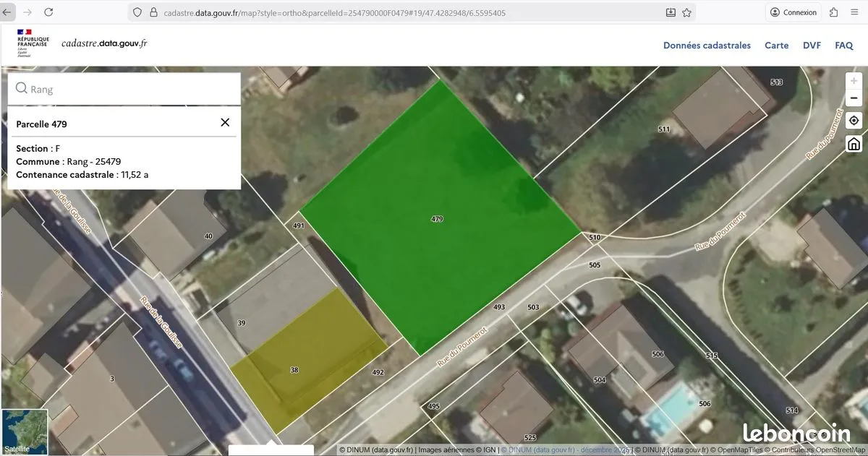Focus the Rang search input field
Viewport: 868px width, 456px height.
124,89
